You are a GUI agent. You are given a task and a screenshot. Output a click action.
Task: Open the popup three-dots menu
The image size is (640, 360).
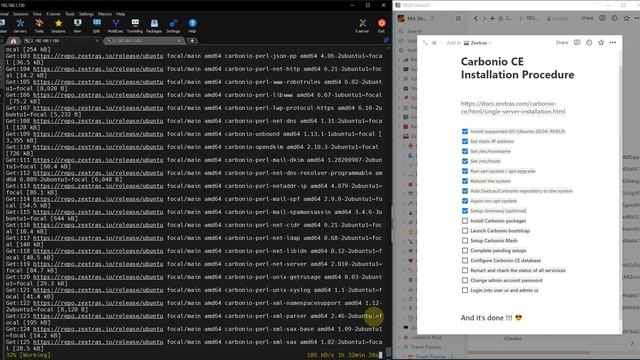click(613, 42)
